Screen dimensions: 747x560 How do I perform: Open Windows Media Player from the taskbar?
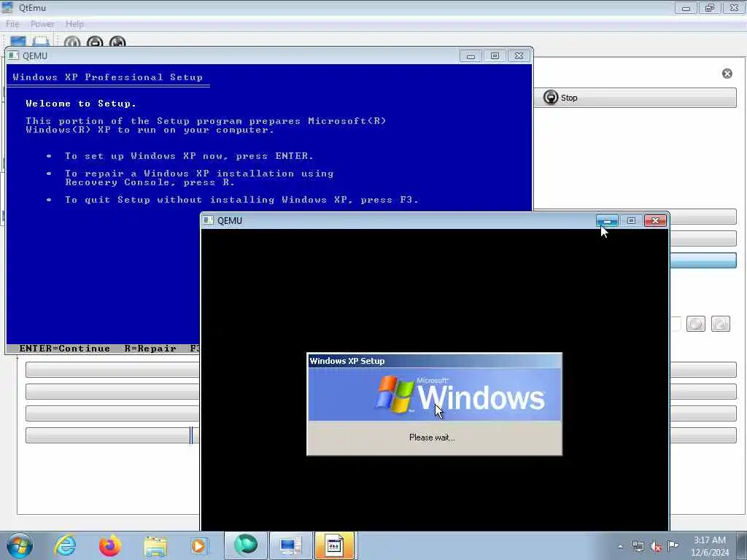tap(198, 545)
